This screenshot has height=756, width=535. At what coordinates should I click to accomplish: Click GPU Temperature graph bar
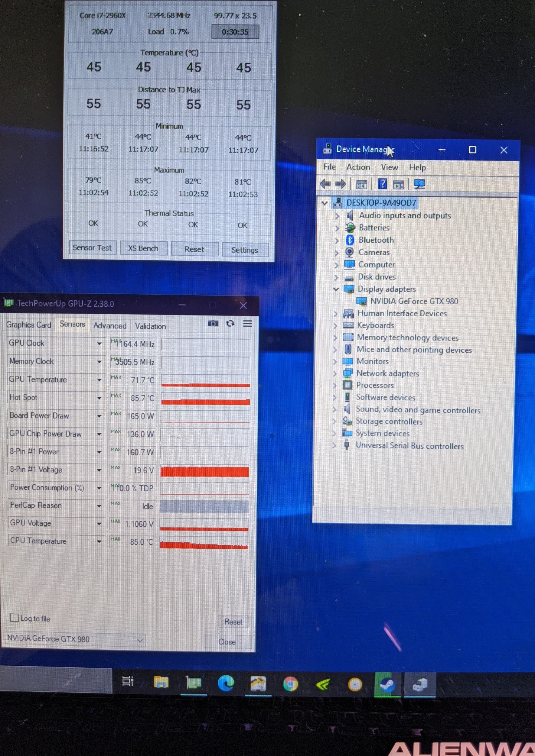pyautogui.click(x=205, y=381)
